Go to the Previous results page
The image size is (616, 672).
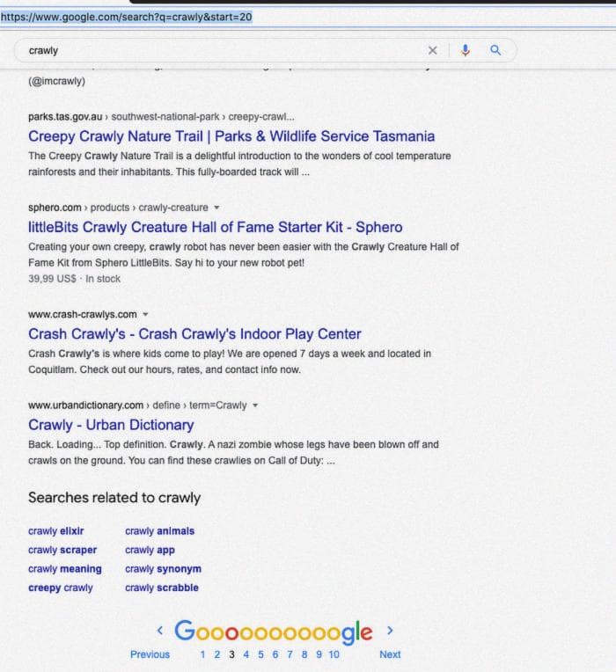point(150,654)
